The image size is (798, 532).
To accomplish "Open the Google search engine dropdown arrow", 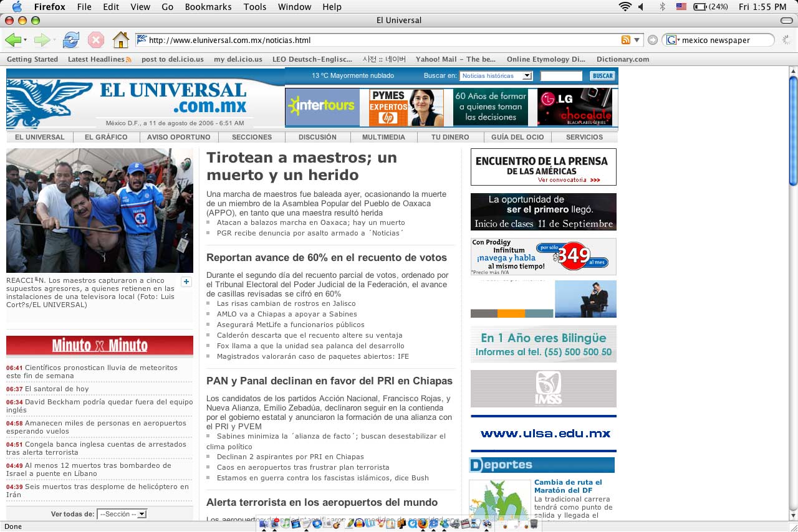I will (x=679, y=39).
